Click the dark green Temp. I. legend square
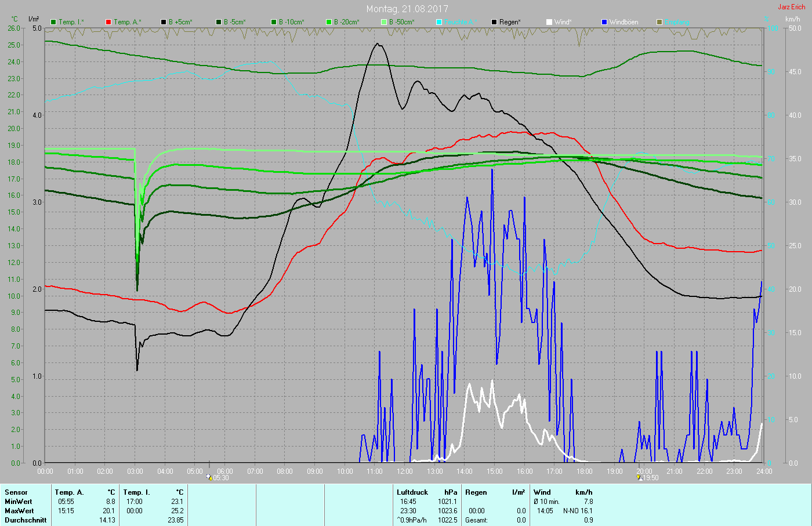The image size is (812, 526). coord(54,22)
